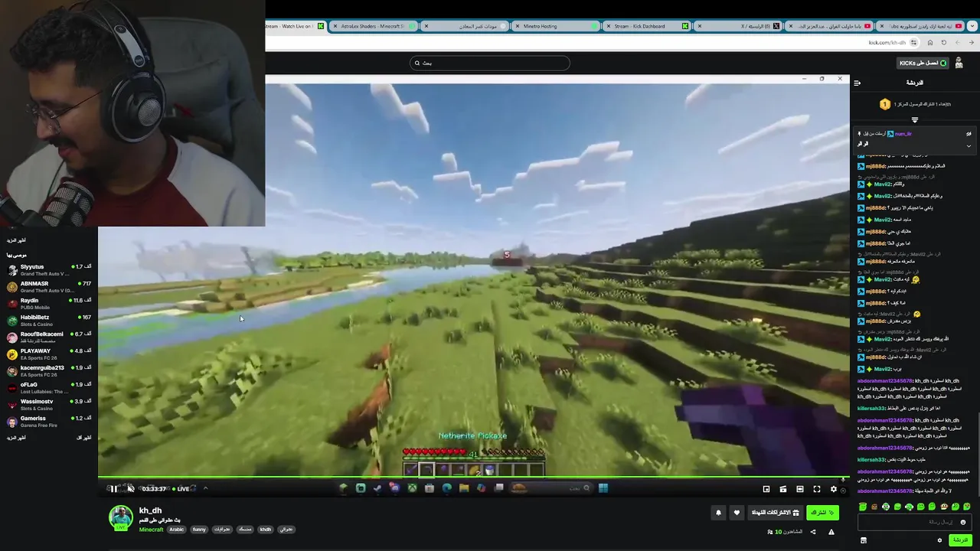The width and height of the screenshot is (980, 551).
Task: Show more recommended channels link
Action: pos(16,438)
